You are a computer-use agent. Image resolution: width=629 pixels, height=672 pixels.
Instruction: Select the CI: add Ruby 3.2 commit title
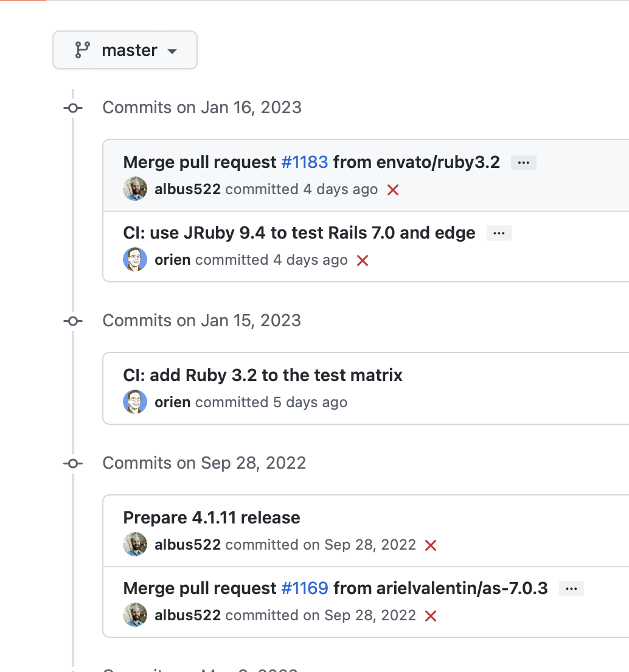point(263,375)
